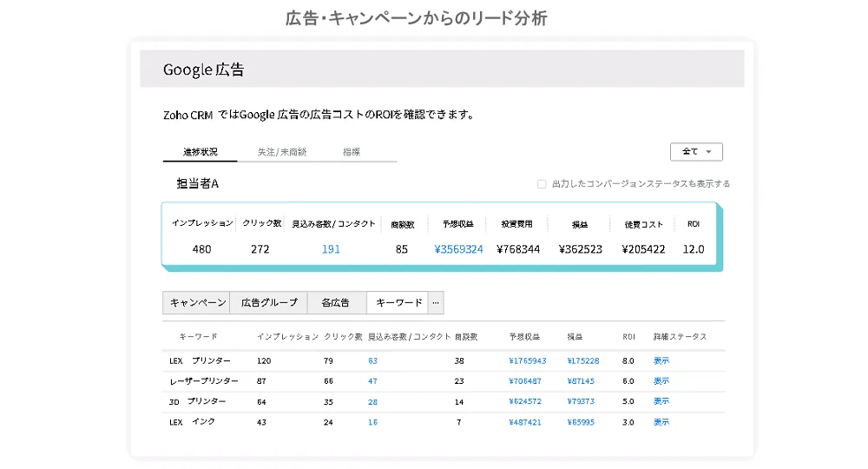Click 表示 for LEX プリンター row
Screen dimensions: 868x469
661,360
